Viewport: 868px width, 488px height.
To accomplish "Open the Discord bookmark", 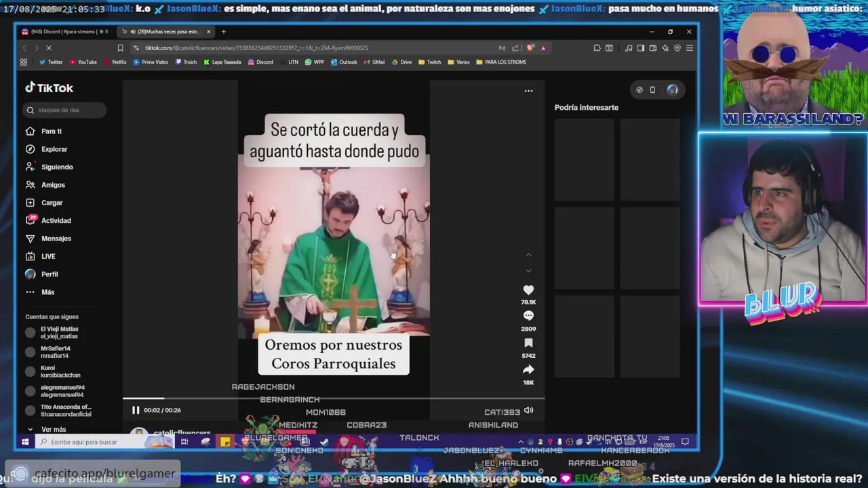I will pyautogui.click(x=260, y=62).
